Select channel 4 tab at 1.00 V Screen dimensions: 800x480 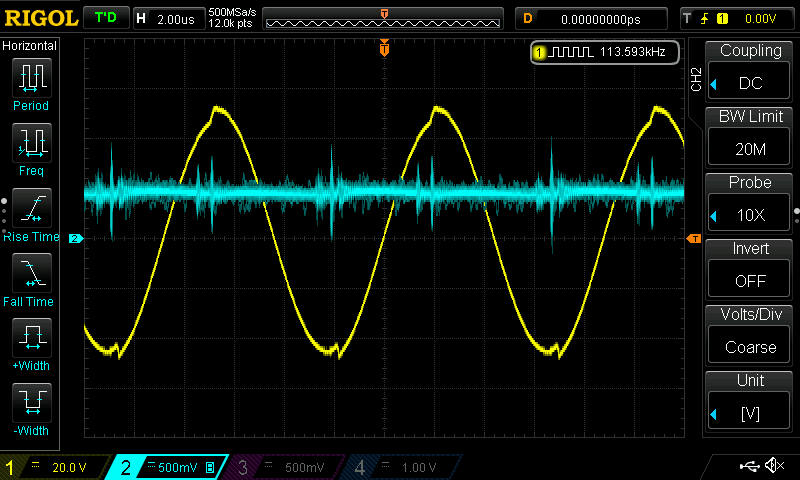tap(401, 467)
